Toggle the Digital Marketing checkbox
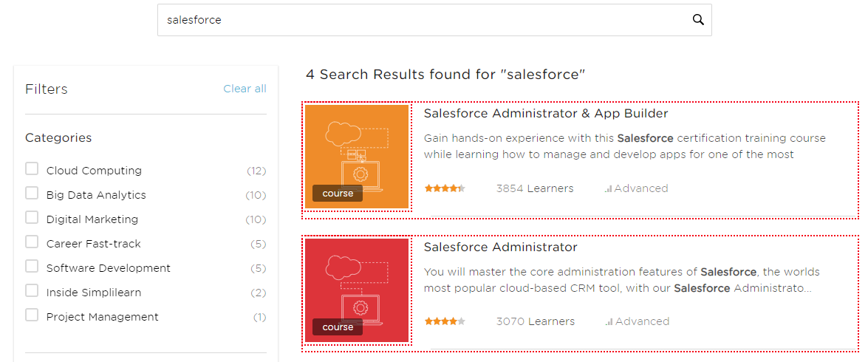The width and height of the screenshot is (868, 362). 32,218
